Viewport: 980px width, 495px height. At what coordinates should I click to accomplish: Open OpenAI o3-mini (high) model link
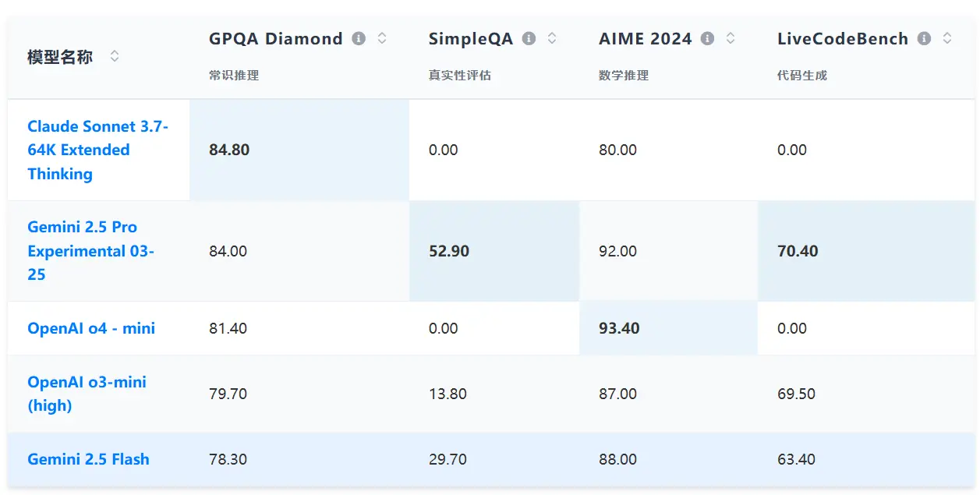(x=87, y=394)
